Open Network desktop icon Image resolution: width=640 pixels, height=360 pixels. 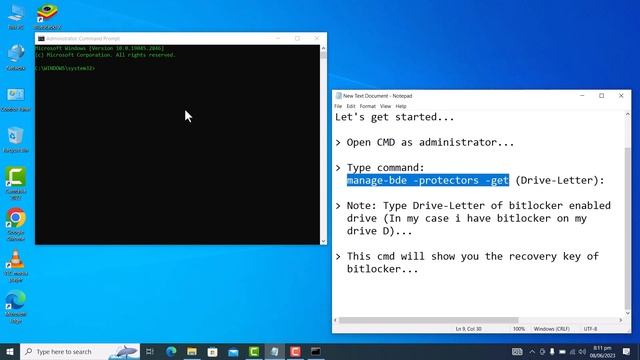tap(16, 57)
